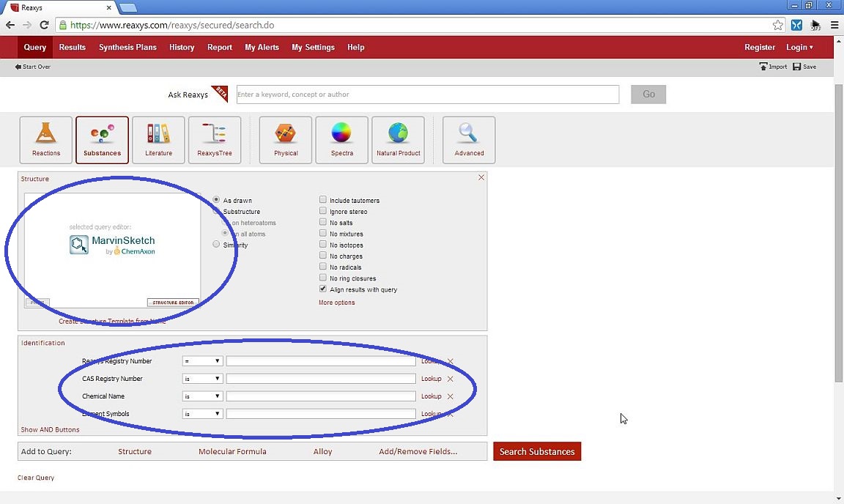The width and height of the screenshot is (844, 504).
Task: Open the My Settings menu
Action: (314, 48)
